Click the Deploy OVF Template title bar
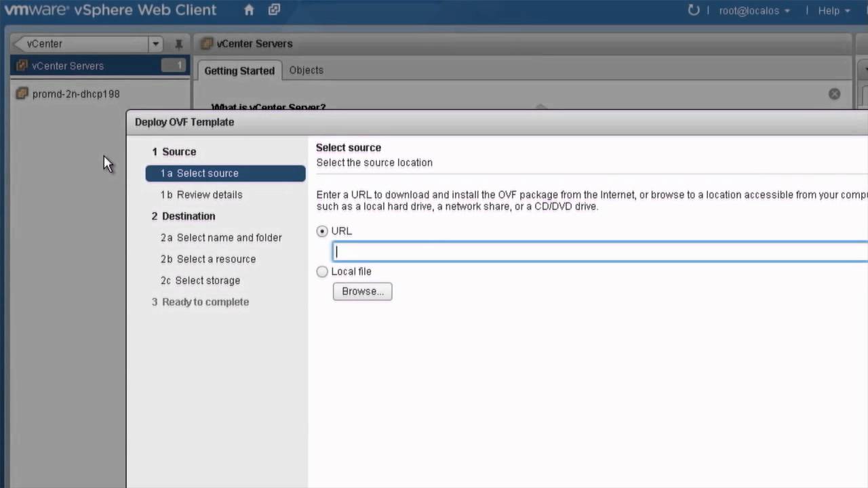This screenshot has height=488, width=868. (497, 122)
